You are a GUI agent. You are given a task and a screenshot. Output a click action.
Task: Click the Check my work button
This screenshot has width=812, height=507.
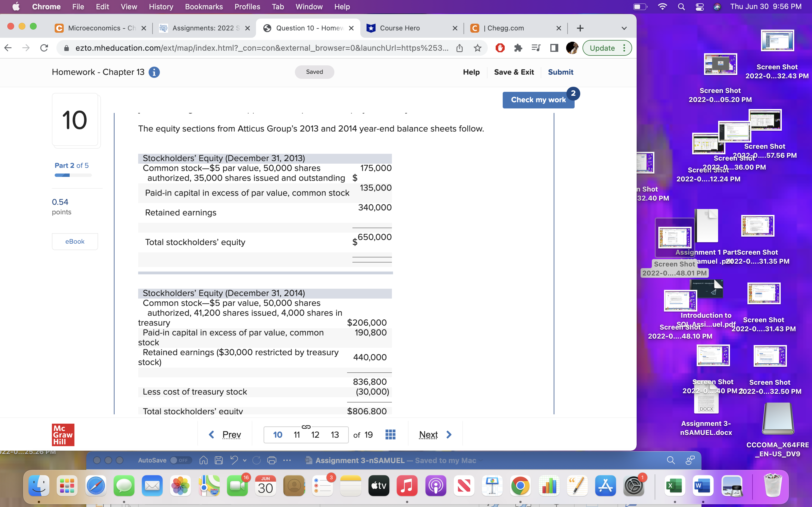[538, 100]
